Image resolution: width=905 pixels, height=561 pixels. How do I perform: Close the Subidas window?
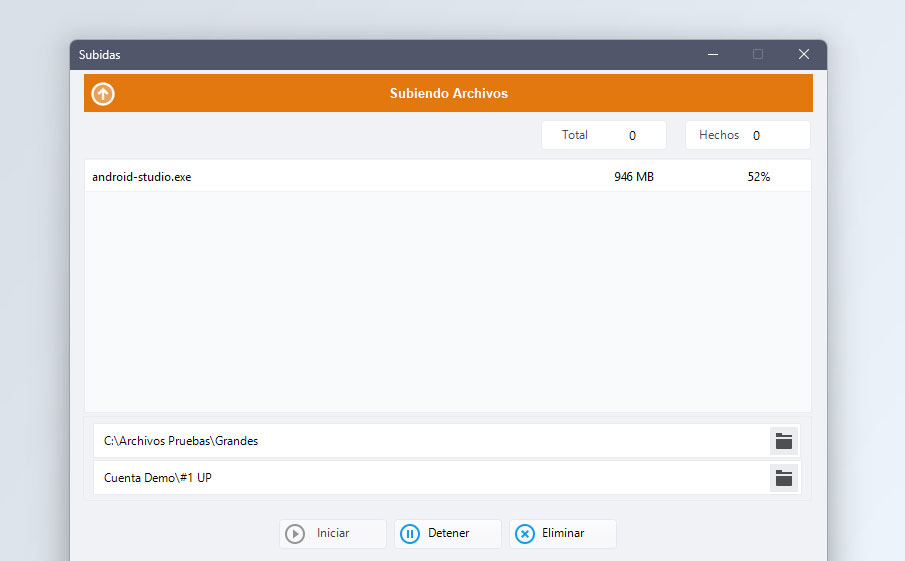(x=804, y=54)
